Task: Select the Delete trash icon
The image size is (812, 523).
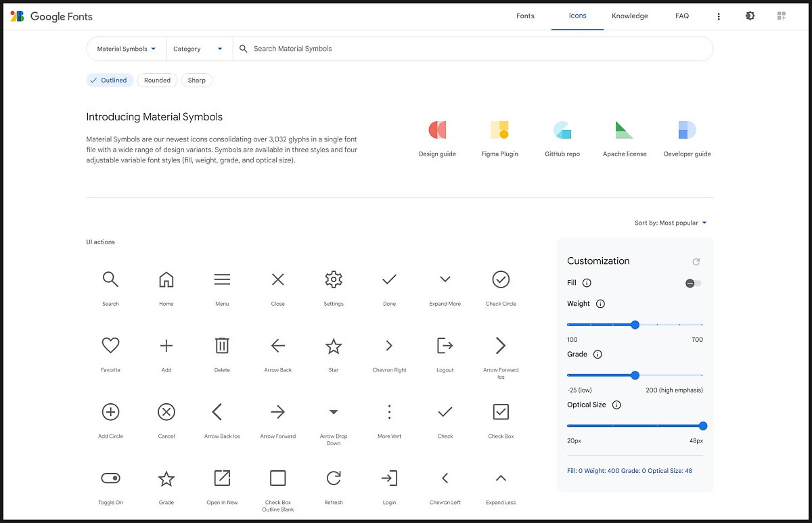Action: point(222,346)
